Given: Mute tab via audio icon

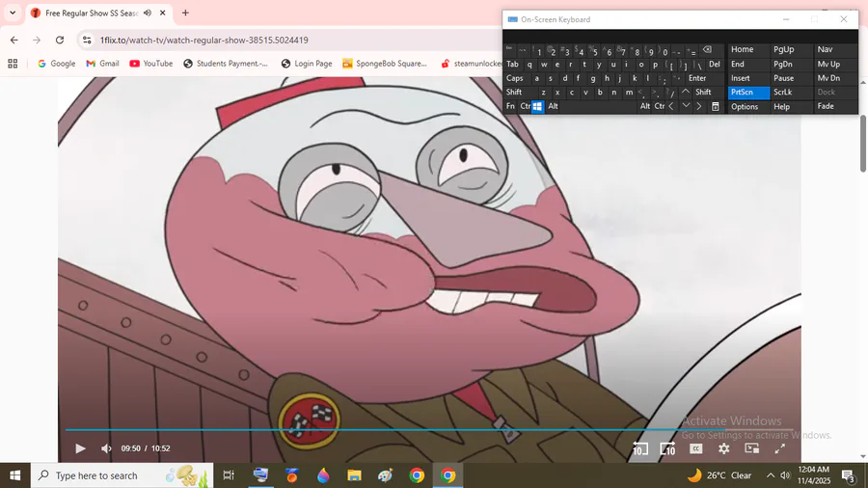Looking at the screenshot, I should pyautogui.click(x=148, y=13).
